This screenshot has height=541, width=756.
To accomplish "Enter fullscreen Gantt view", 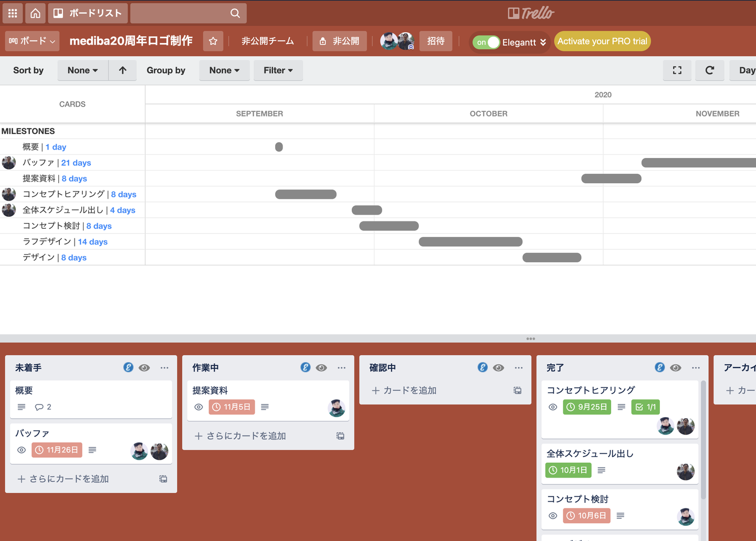I will click(x=677, y=70).
